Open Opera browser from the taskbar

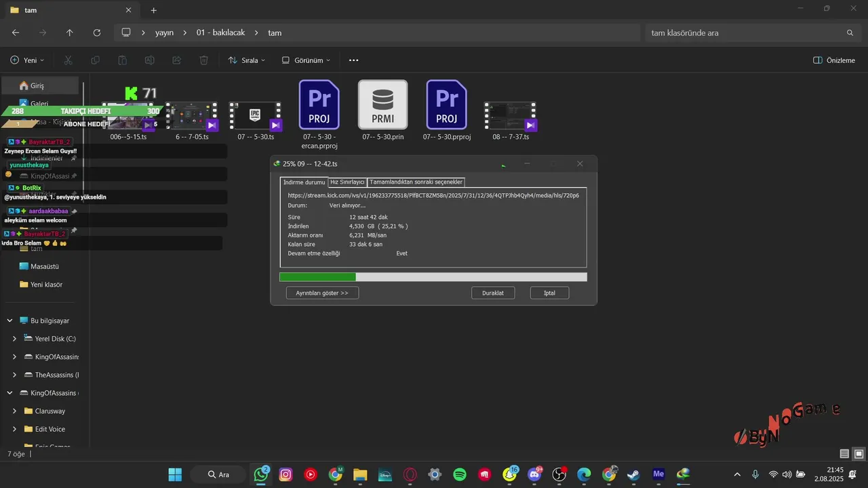[x=410, y=474]
